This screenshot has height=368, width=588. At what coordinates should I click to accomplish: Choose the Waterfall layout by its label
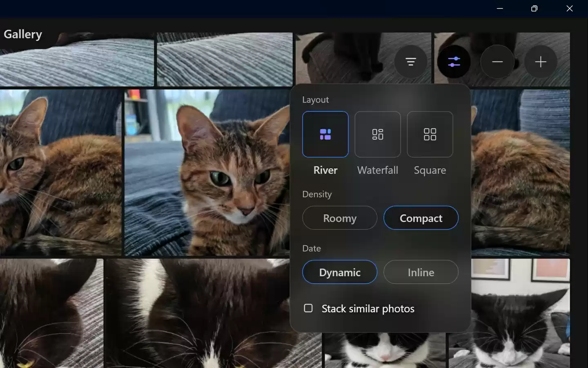point(377,170)
